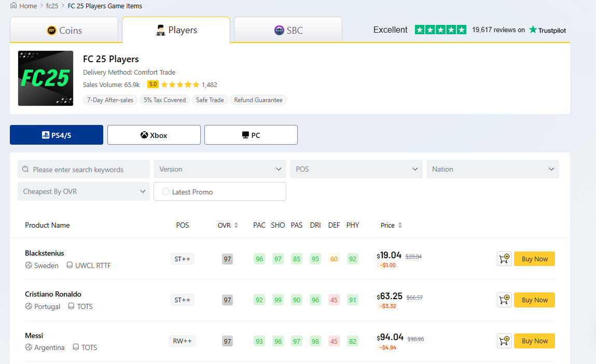The height and width of the screenshot is (364, 596).
Task: Sort by OVR column arrows
Action: (x=236, y=226)
